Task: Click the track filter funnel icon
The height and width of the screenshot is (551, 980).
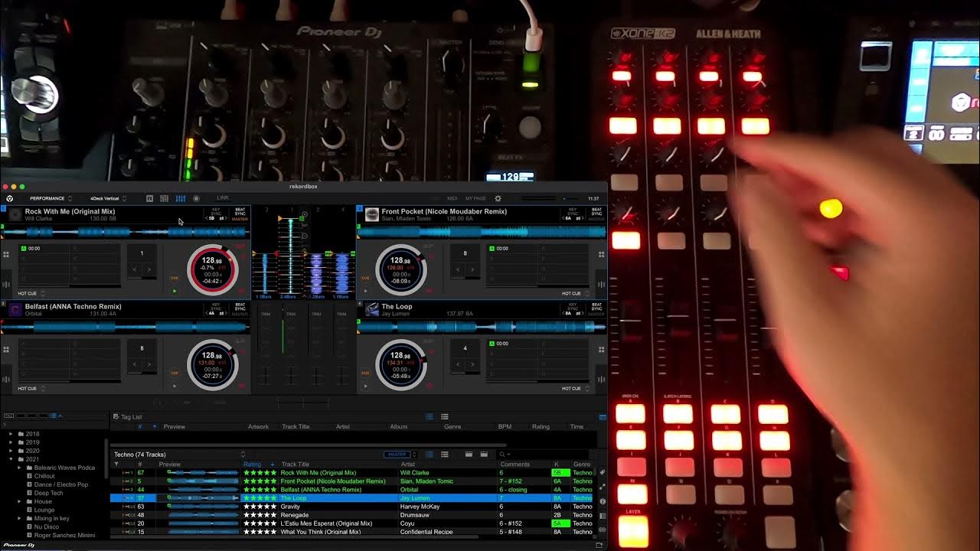Action: point(116,464)
